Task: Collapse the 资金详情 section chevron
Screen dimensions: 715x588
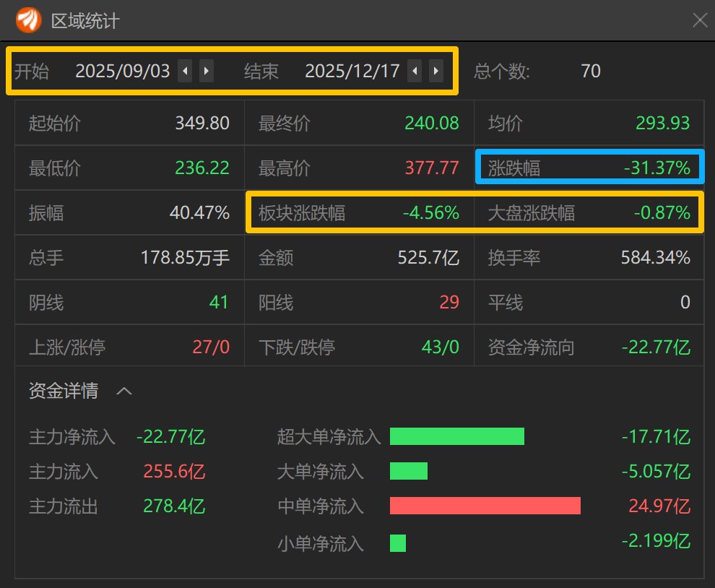Action: (x=124, y=392)
